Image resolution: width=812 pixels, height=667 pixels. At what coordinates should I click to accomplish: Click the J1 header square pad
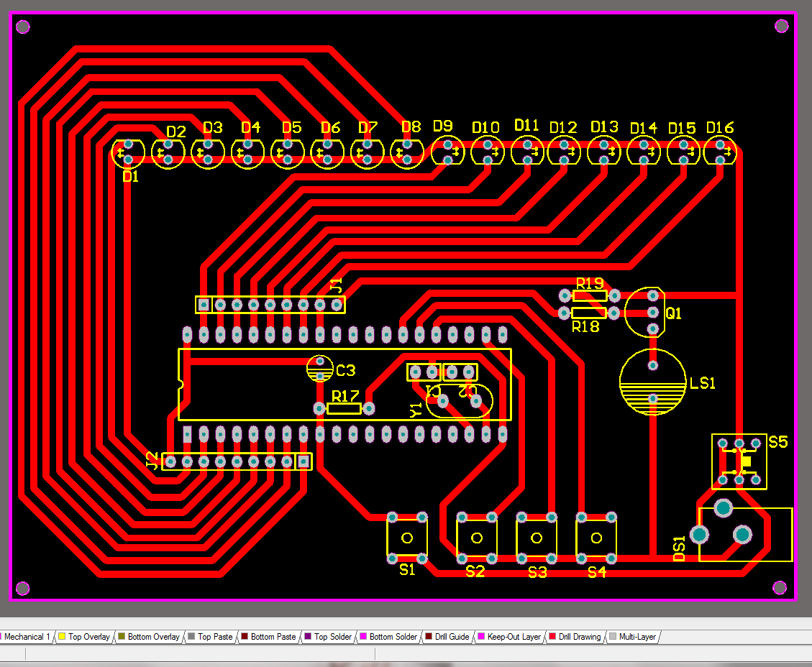coord(204,305)
